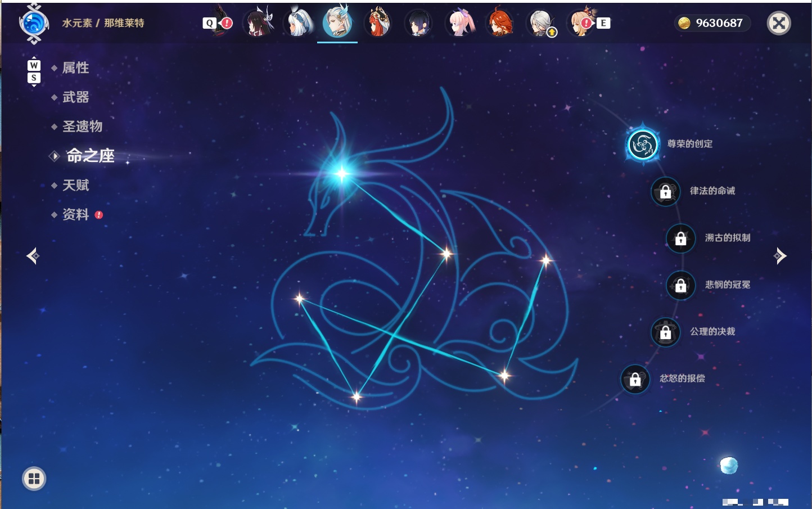The image size is (812, 509).
Task: Switch to the pink-haired character portrait
Action: click(x=459, y=23)
